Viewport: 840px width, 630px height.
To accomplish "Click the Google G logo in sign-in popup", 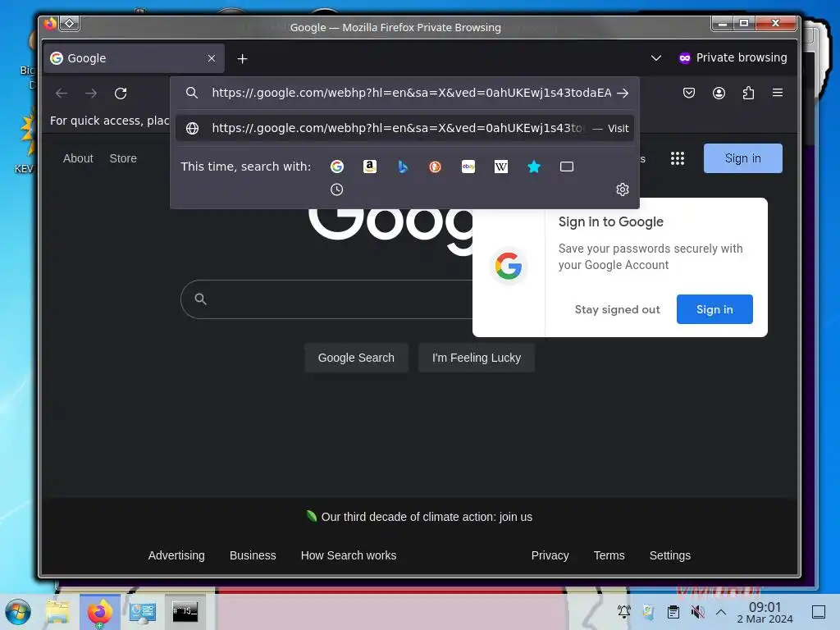I will [x=509, y=266].
